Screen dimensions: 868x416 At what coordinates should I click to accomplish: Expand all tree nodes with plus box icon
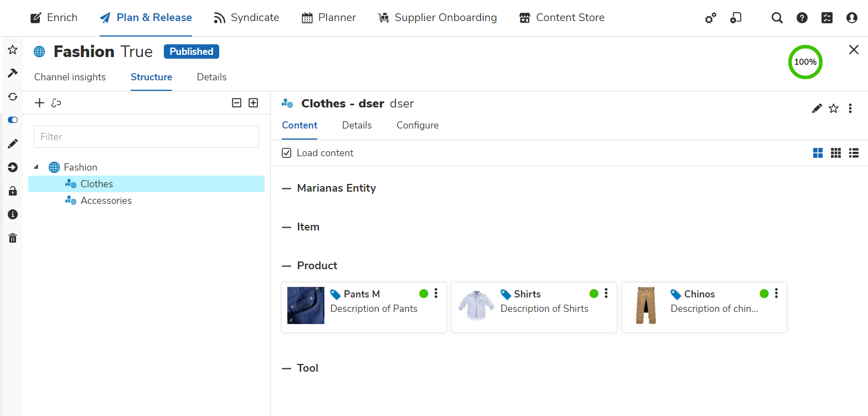click(253, 102)
